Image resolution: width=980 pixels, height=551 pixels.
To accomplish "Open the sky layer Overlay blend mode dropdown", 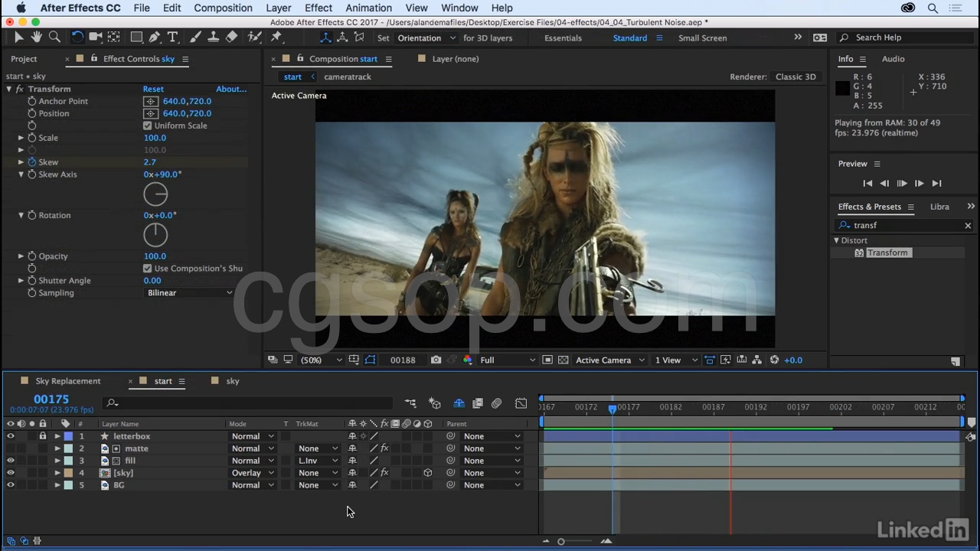I will click(x=253, y=473).
